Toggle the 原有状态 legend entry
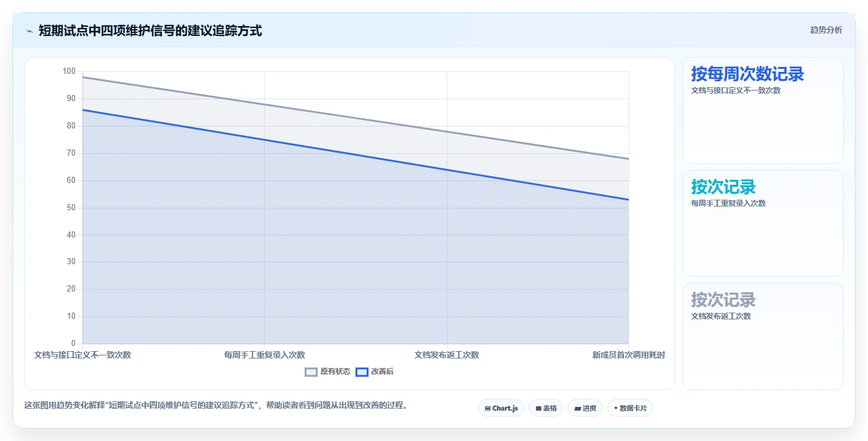 (x=328, y=372)
